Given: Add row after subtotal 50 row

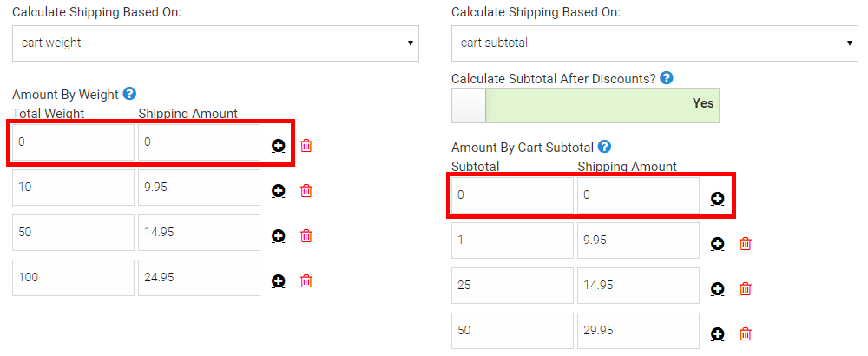Looking at the screenshot, I should (x=718, y=333).
